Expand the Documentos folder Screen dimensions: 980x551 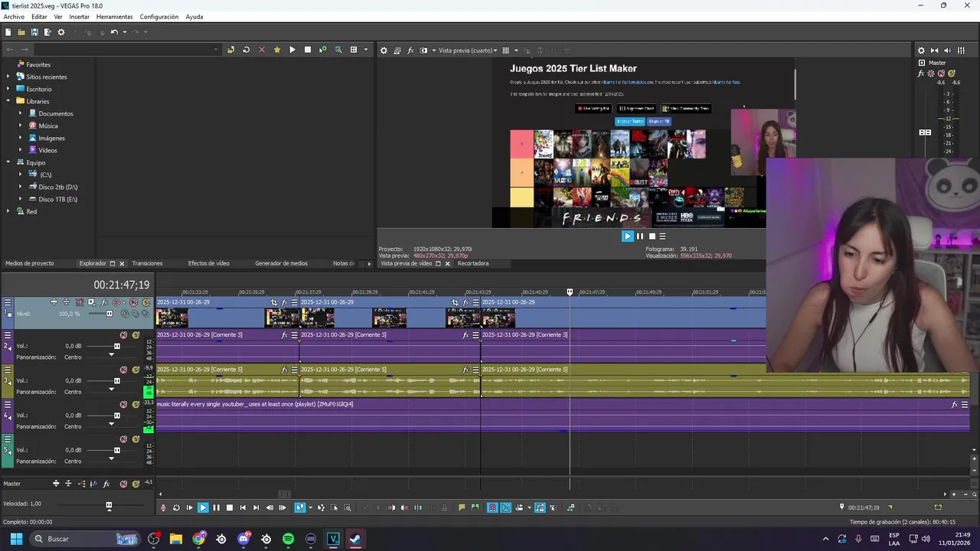click(21, 113)
